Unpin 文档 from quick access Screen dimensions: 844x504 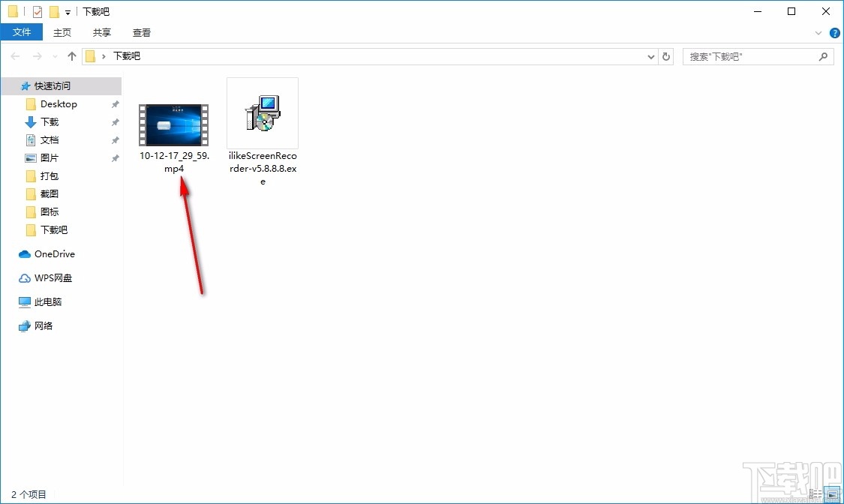point(114,139)
